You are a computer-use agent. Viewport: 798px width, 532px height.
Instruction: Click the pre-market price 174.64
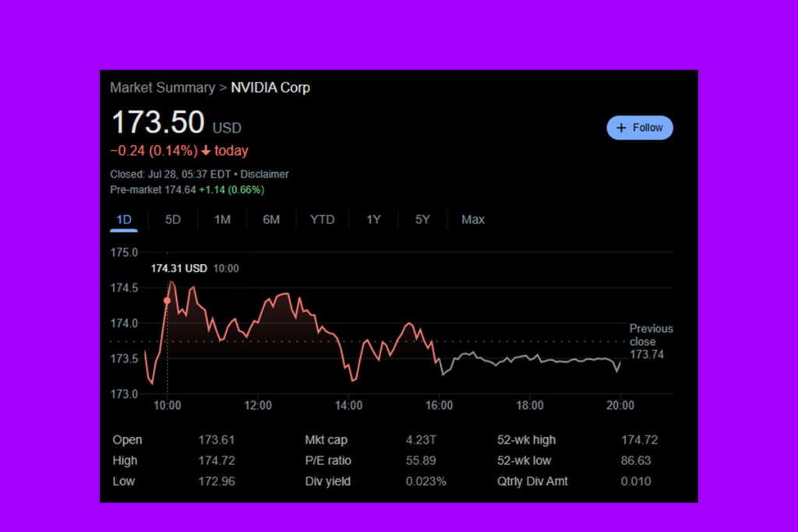point(178,189)
